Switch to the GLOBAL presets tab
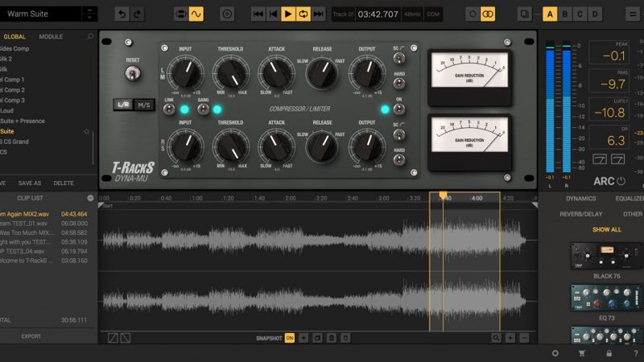This screenshot has height=362, width=644. point(14,36)
